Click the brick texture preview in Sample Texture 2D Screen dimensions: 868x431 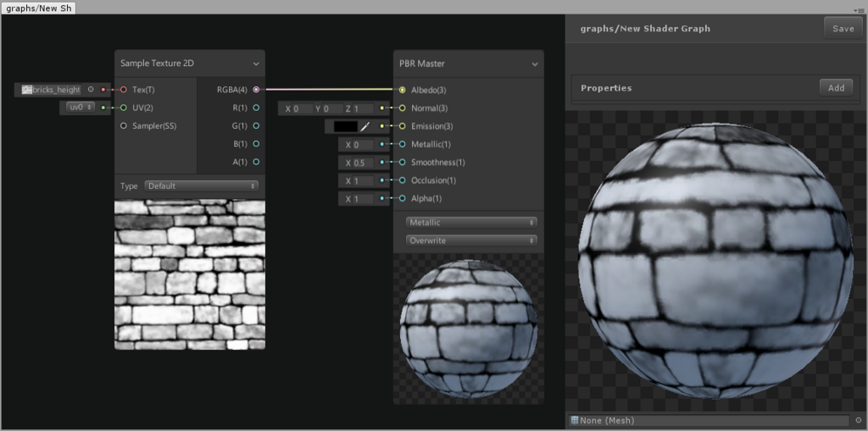[x=190, y=274]
